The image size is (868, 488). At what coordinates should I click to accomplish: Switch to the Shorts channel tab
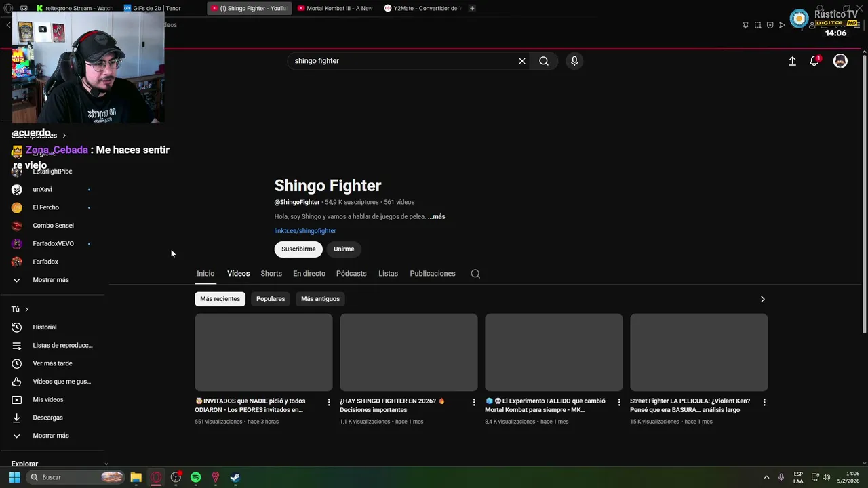[271, 274]
